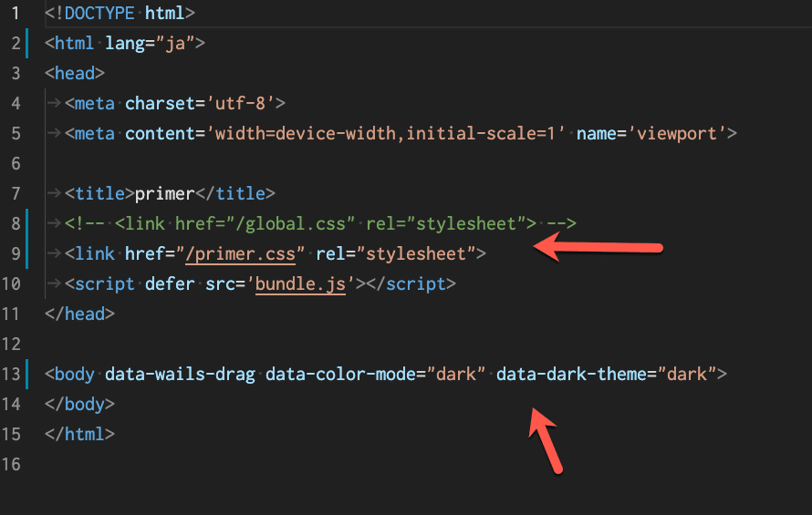Open the /primer.css link in href
The image size is (812, 515).
(x=240, y=254)
